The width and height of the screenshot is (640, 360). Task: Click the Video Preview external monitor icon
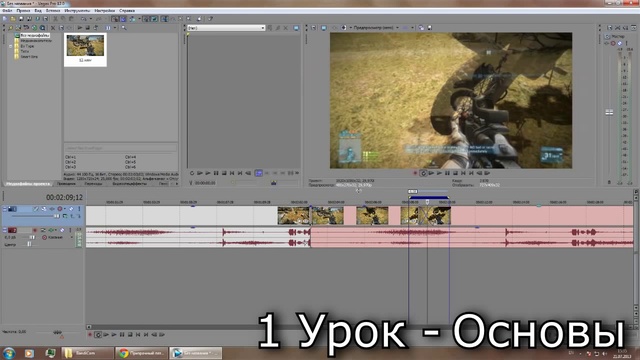point(324,28)
